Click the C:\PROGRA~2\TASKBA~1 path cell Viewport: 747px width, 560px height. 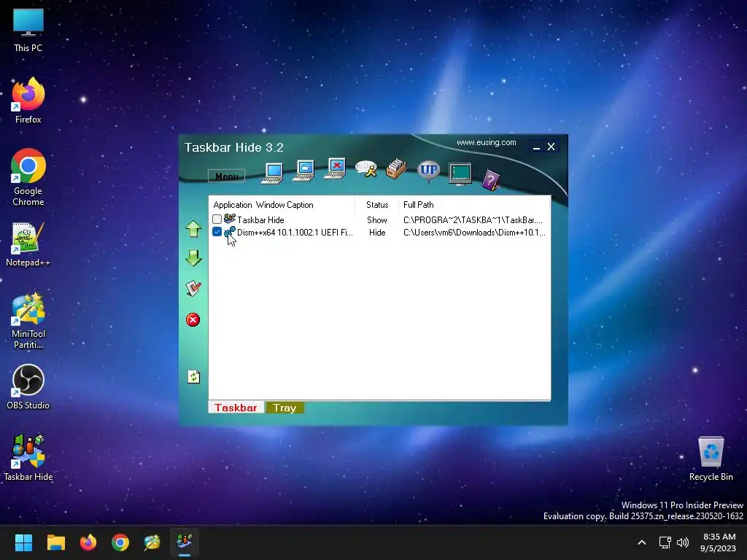473,220
